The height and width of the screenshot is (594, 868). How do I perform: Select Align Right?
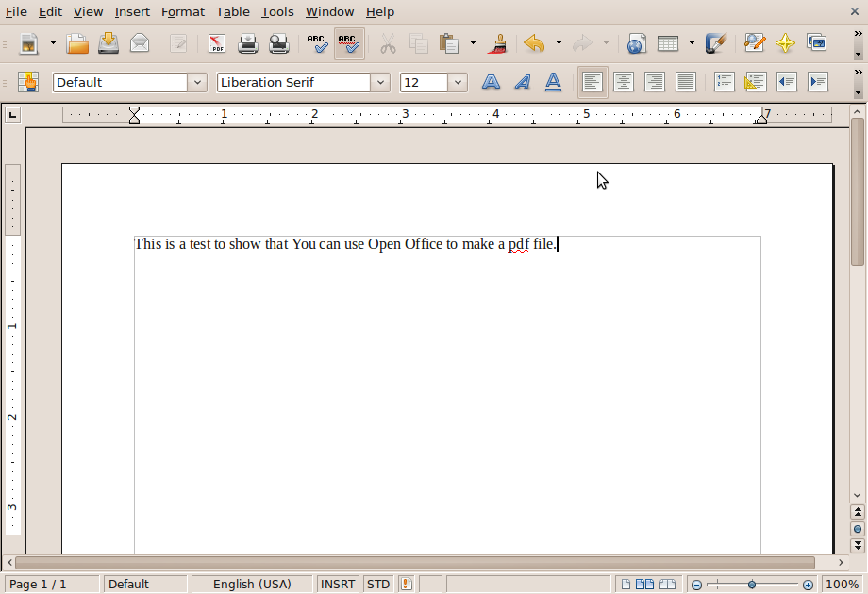point(655,82)
